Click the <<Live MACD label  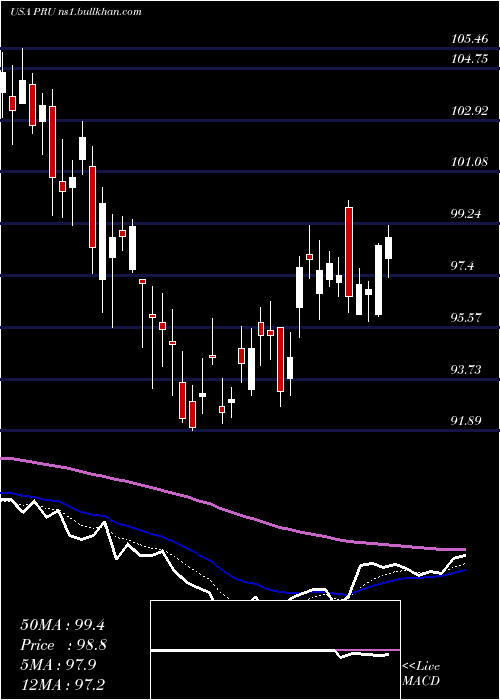click(x=421, y=673)
